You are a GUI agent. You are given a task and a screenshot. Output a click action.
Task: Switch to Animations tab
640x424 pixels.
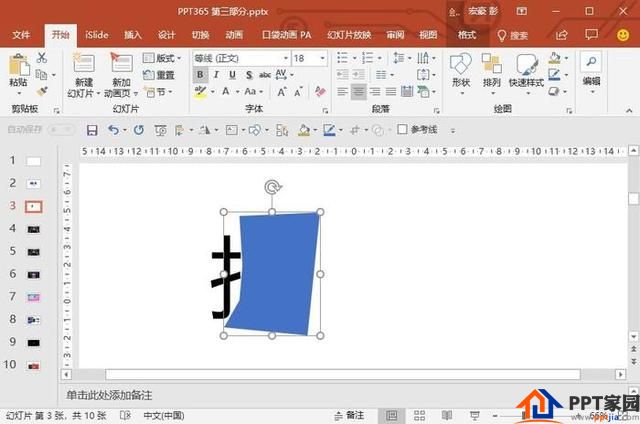234,35
